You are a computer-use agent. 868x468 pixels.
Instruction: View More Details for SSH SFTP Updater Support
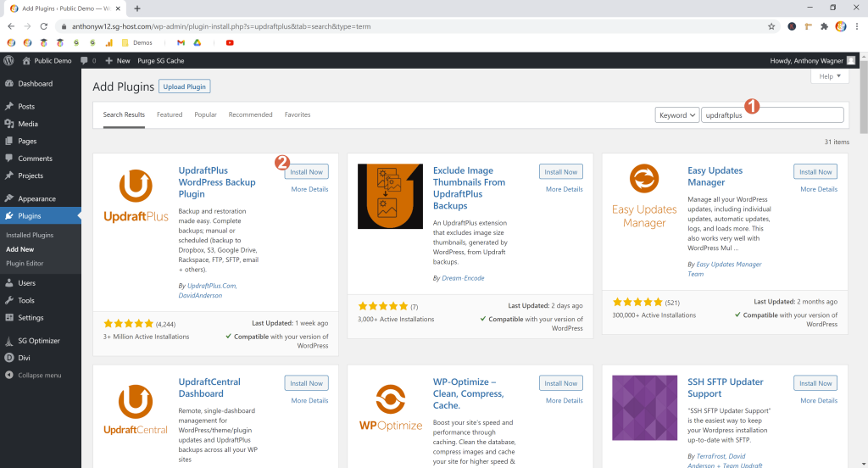819,400
